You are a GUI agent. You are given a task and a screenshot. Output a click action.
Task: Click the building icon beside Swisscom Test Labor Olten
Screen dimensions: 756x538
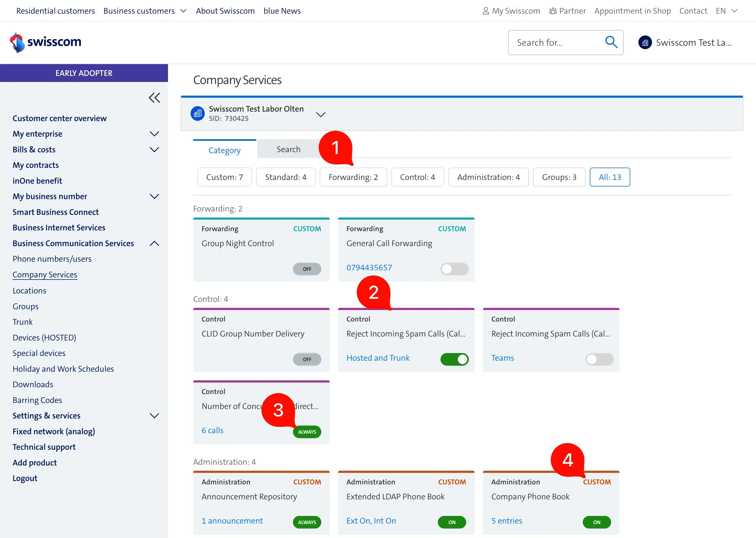[x=198, y=114]
